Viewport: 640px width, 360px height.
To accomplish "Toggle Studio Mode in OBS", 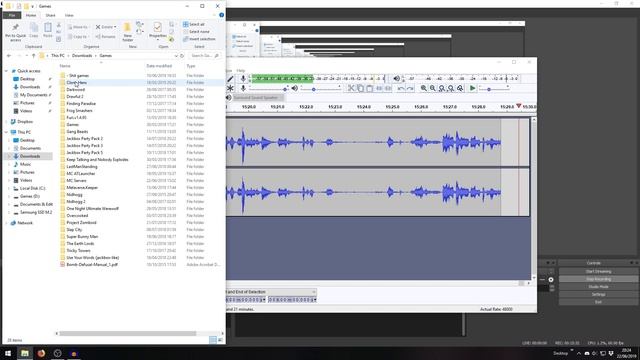I will [x=598, y=287].
